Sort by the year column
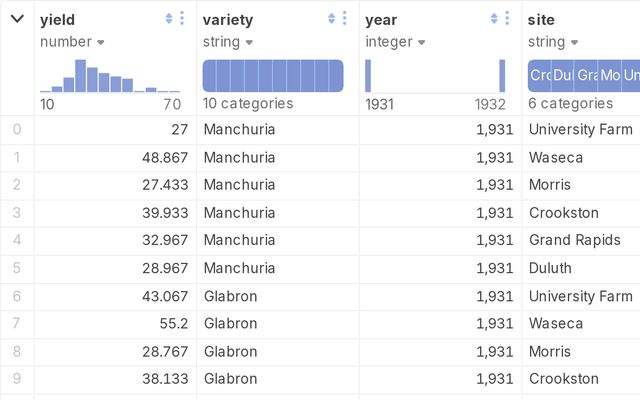The width and height of the screenshot is (640, 400). click(494, 19)
